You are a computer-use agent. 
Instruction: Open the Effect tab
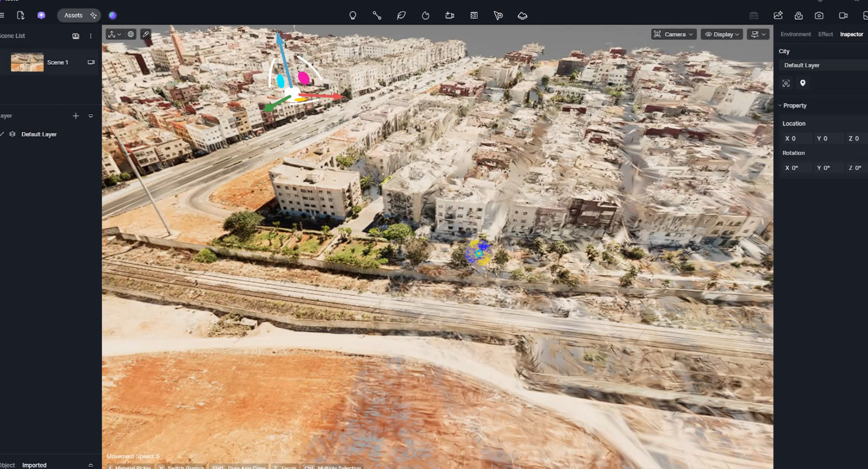click(825, 34)
